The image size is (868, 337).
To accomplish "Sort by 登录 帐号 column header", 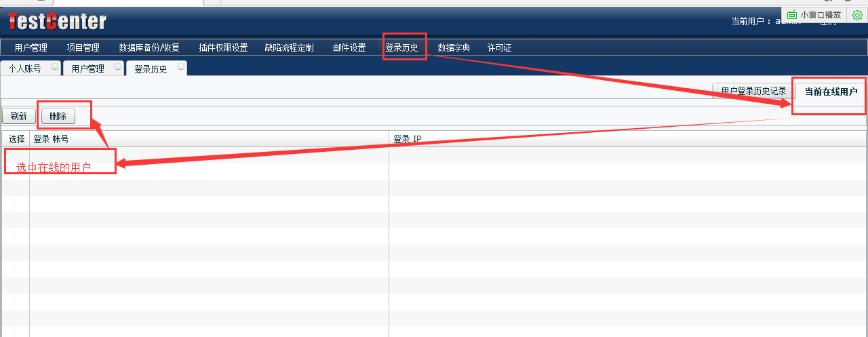I will 209,139.
